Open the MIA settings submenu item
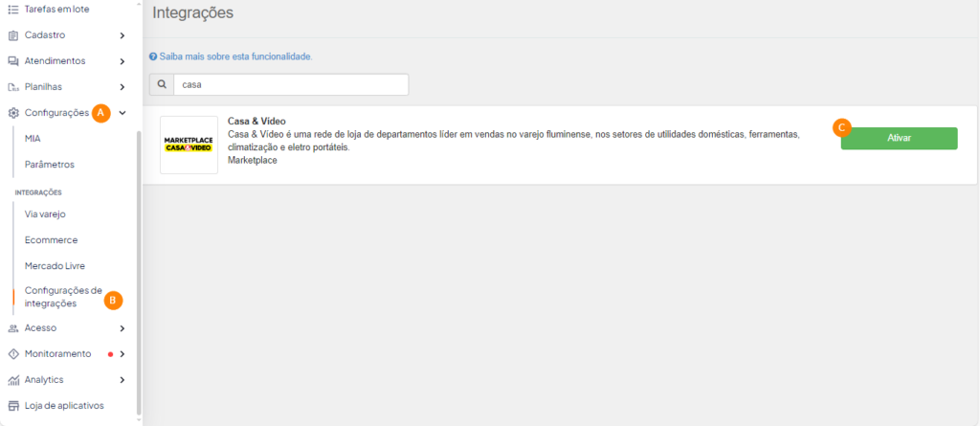The width and height of the screenshot is (980, 426). coord(33,138)
